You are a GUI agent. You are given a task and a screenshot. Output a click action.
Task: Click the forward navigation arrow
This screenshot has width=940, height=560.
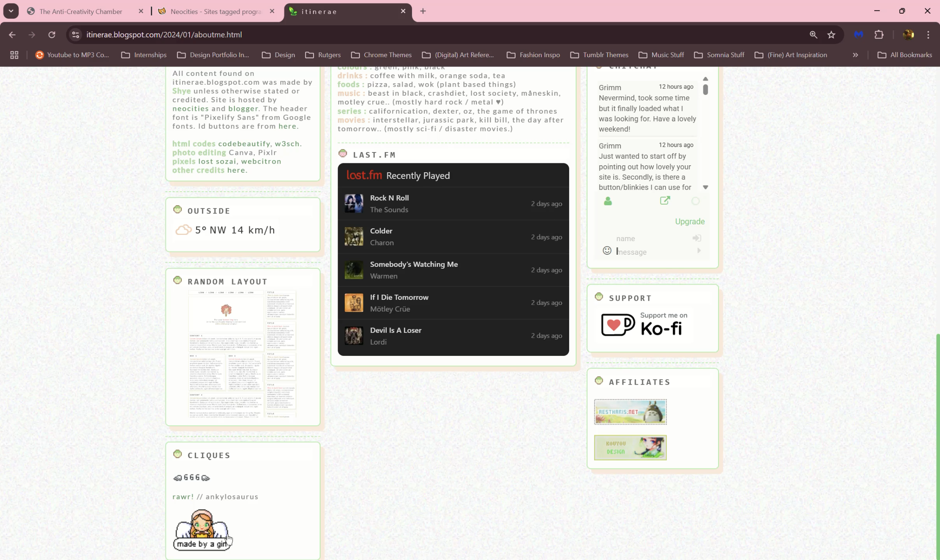click(x=32, y=35)
